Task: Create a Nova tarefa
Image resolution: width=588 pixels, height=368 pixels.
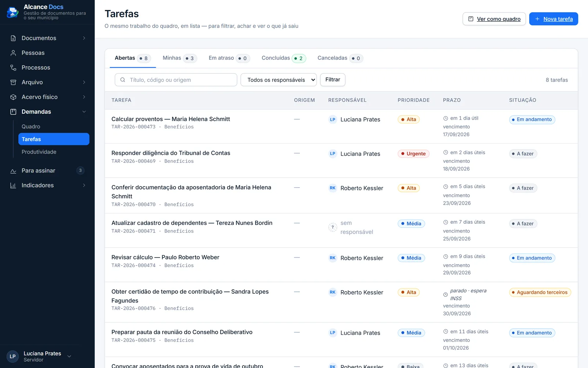Action: click(x=553, y=19)
